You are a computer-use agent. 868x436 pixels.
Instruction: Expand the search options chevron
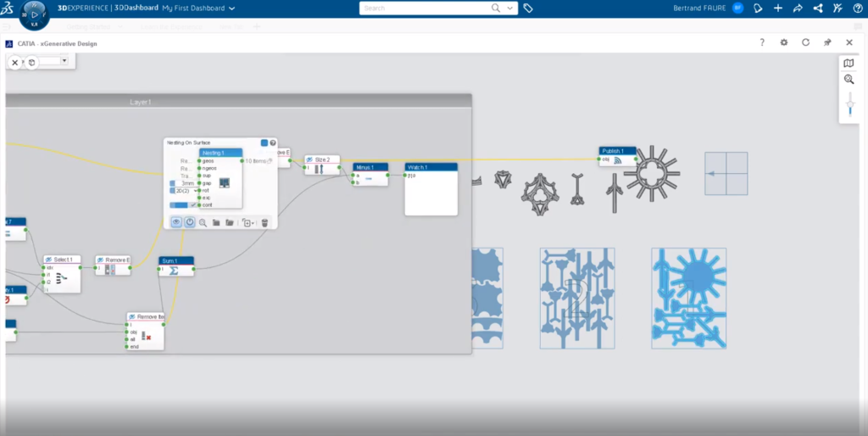(x=509, y=8)
